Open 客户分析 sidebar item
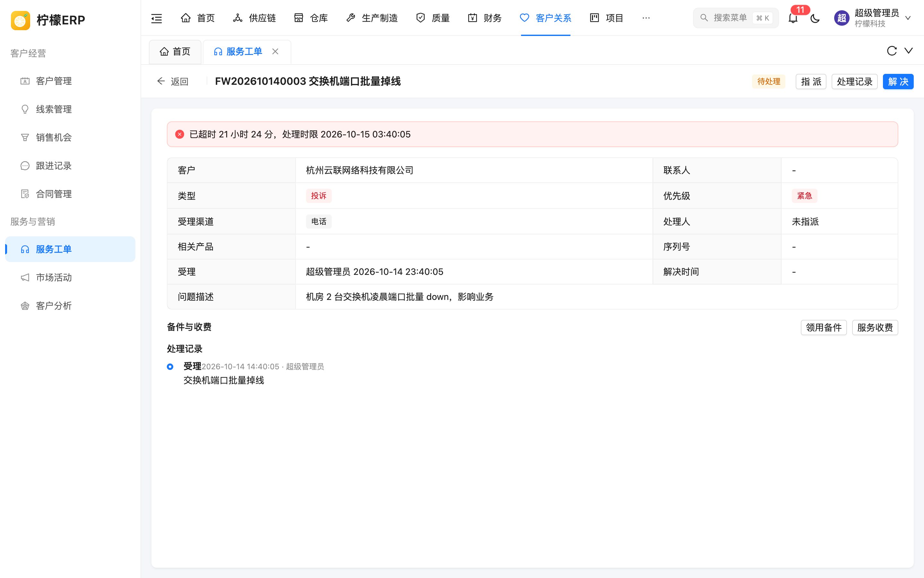 coord(70,306)
